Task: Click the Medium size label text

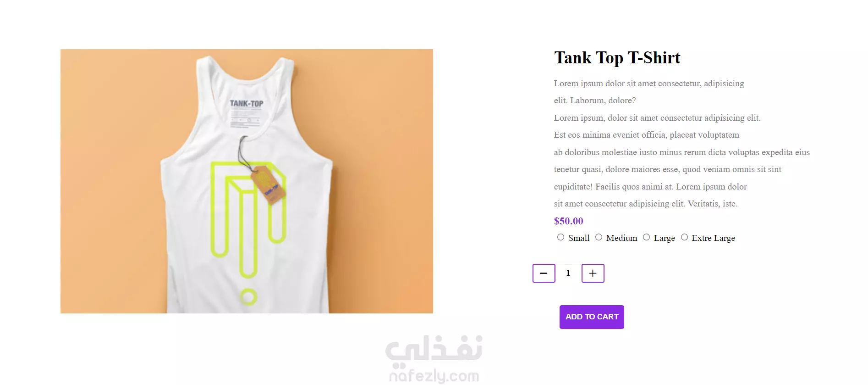Action: point(621,238)
